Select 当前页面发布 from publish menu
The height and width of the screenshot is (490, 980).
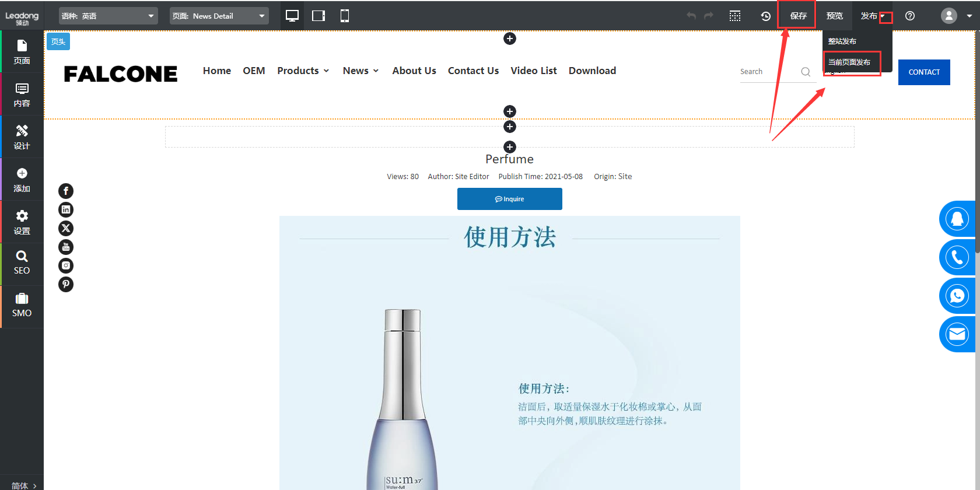click(x=849, y=62)
